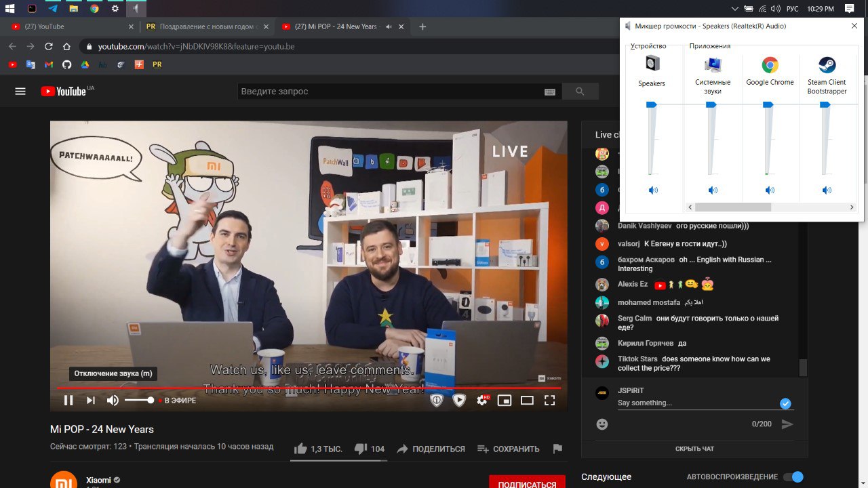Open Windows Start menu
The width and height of the screenshot is (868, 488).
10,8
